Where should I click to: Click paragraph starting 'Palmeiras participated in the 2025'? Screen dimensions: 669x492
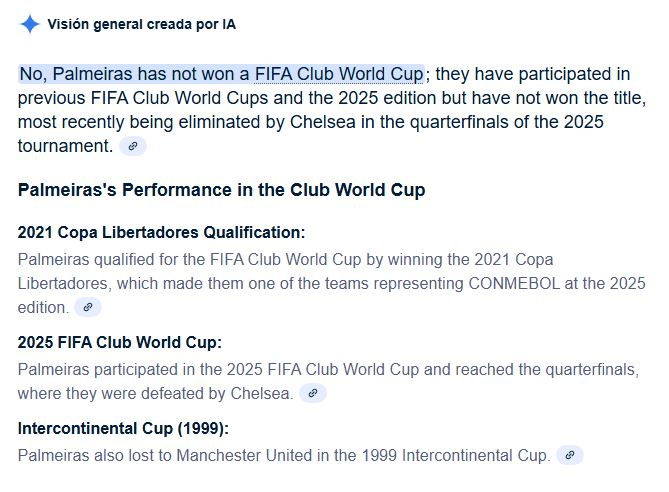329,381
